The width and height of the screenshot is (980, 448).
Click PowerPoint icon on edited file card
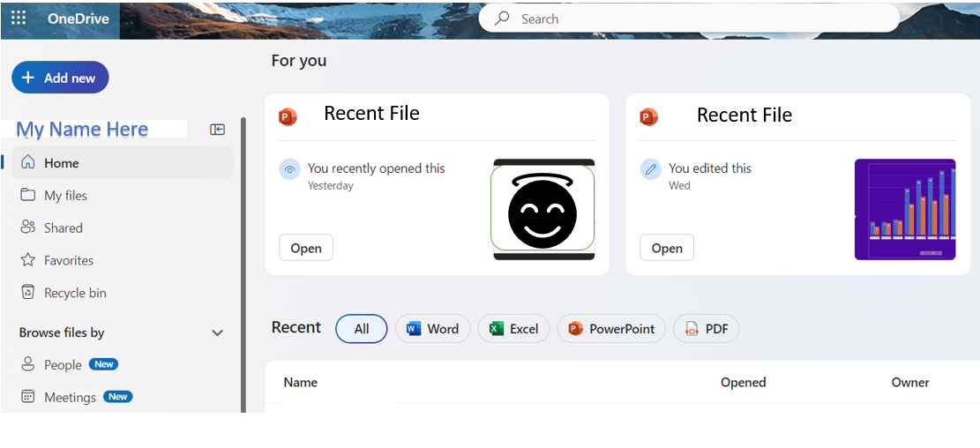click(x=649, y=116)
